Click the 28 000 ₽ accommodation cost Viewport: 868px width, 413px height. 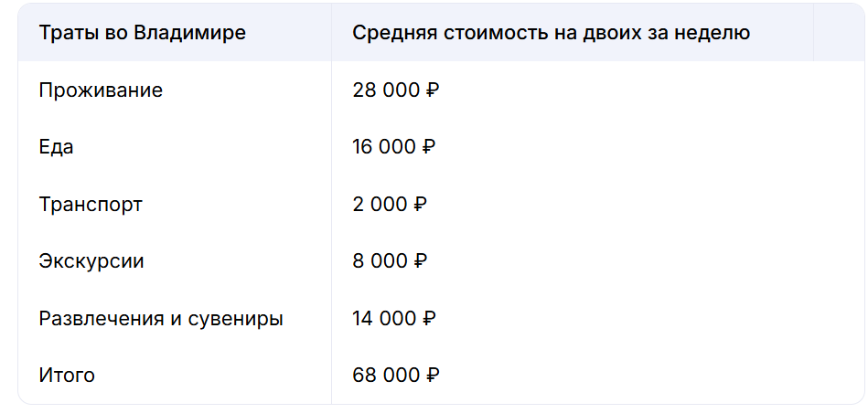[x=396, y=90]
